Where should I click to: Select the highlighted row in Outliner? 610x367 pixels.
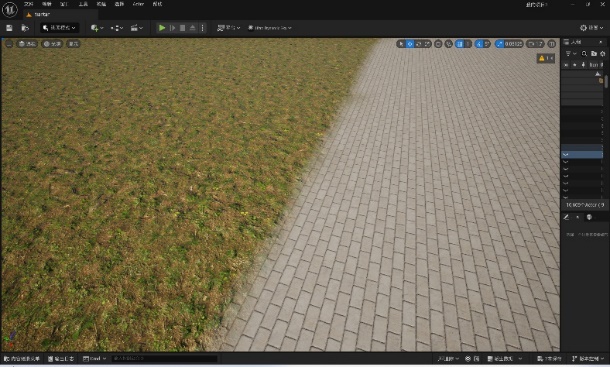coord(582,155)
